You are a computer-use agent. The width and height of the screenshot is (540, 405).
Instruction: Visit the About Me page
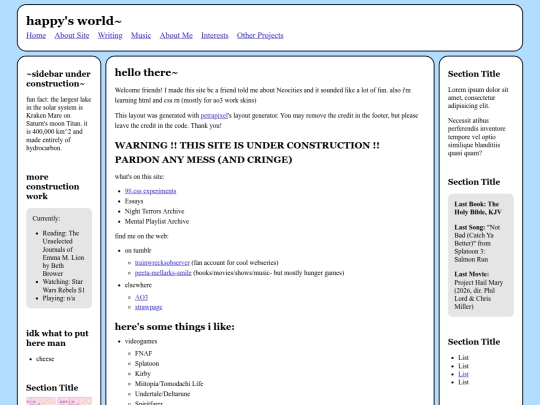pyautogui.click(x=176, y=35)
